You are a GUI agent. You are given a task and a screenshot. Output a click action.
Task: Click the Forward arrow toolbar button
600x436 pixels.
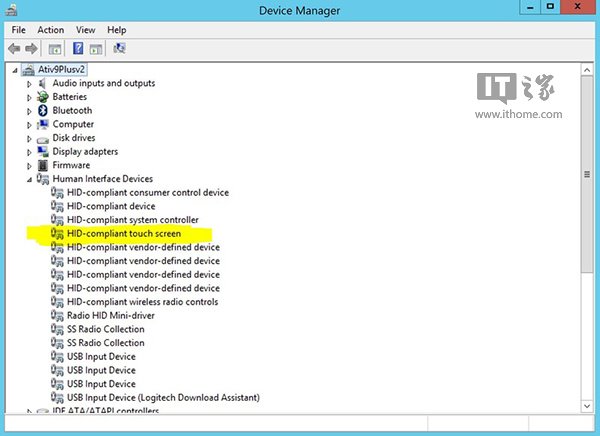click(31, 48)
